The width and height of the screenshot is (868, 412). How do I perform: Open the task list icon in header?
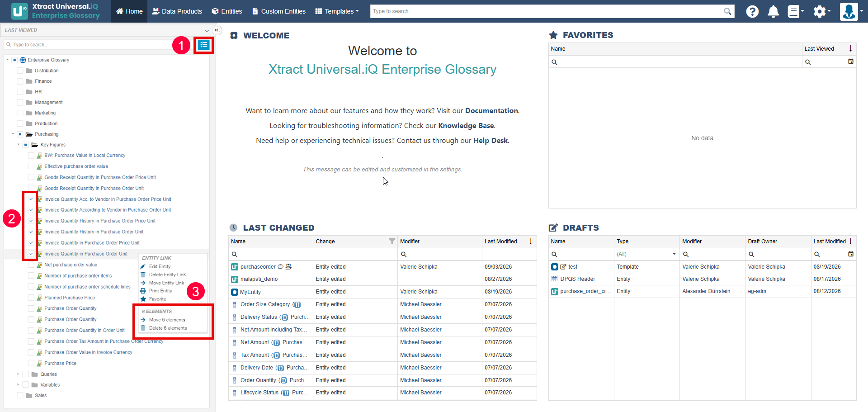click(x=795, y=11)
